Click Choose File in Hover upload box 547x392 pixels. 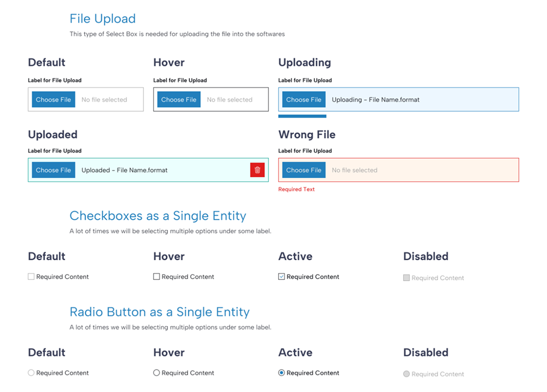[x=179, y=100]
